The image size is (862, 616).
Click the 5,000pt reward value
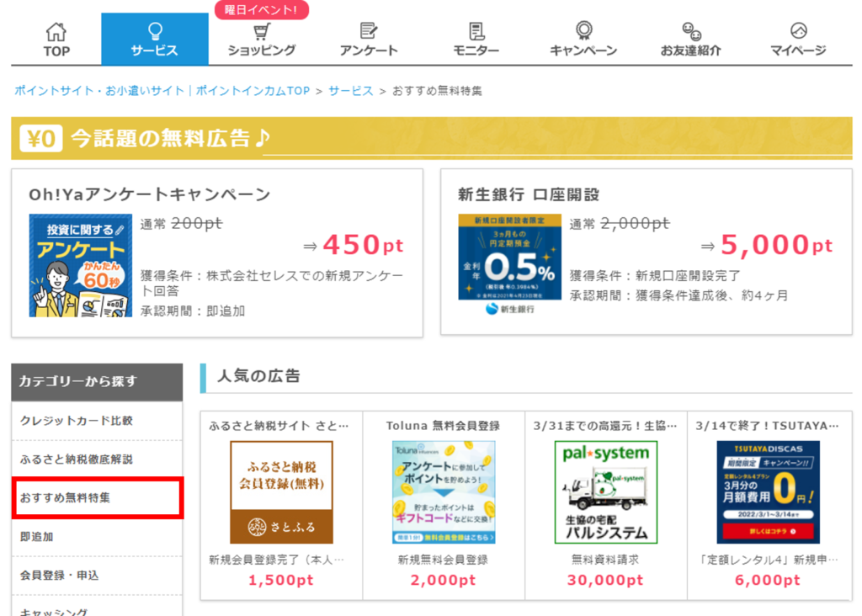click(x=776, y=245)
